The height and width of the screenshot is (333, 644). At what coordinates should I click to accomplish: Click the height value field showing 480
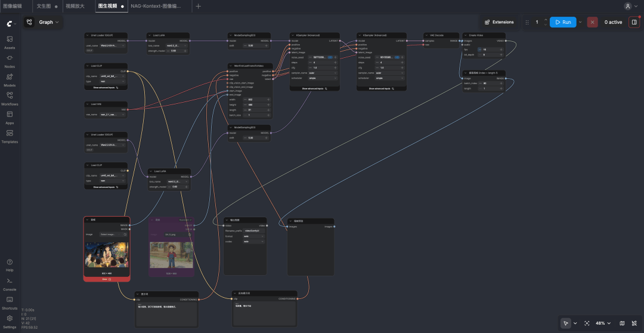pos(257,105)
